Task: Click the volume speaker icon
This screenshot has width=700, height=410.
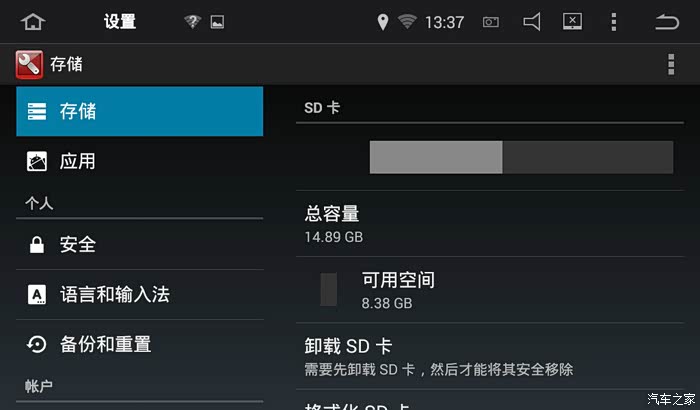Action: (x=532, y=21)
